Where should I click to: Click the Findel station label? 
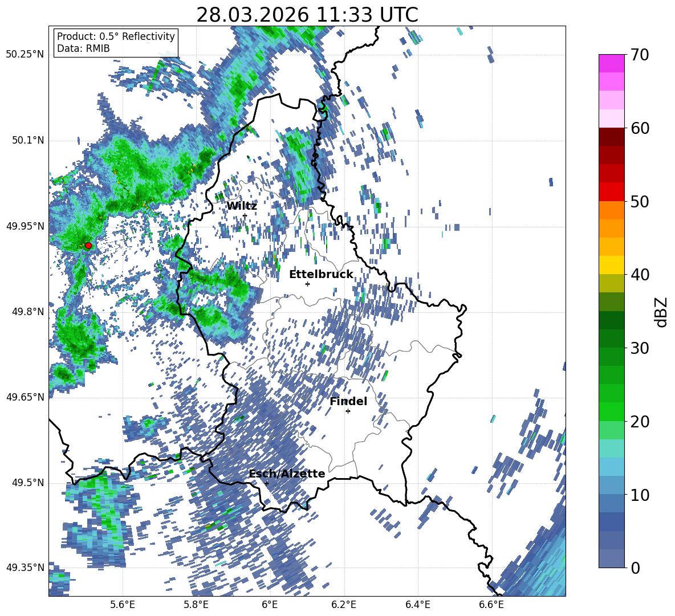click(x=348, y=401)
